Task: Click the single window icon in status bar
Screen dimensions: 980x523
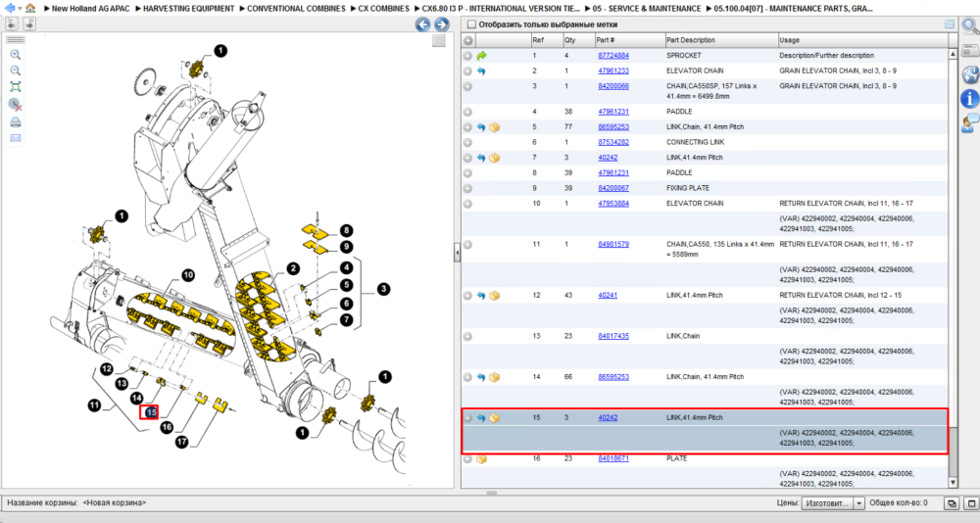Action: (x=971, y=503)
